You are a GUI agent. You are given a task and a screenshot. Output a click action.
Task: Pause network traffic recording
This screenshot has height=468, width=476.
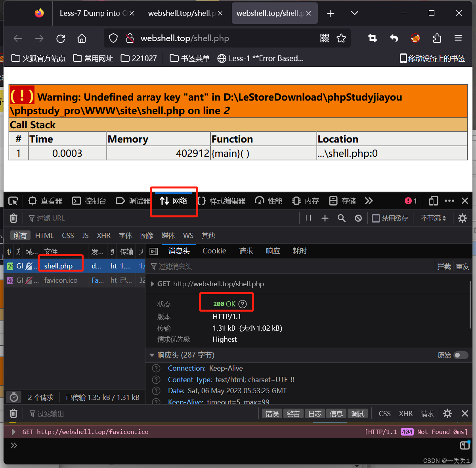pyautogui.click(x=308, y=218)
